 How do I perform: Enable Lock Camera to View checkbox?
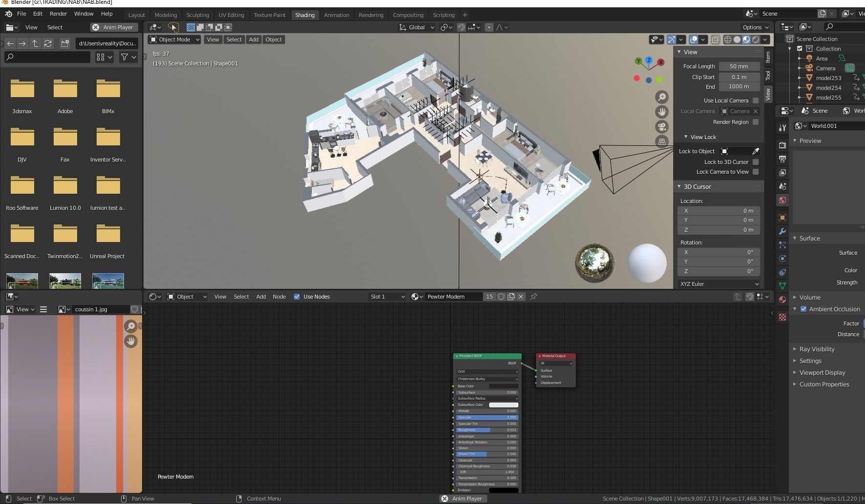(x=756, y=172)
